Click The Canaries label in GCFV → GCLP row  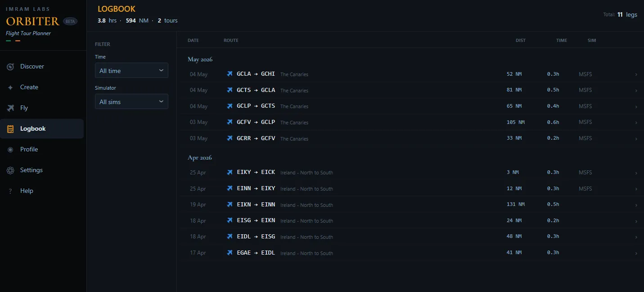click(x=294, y=123)
